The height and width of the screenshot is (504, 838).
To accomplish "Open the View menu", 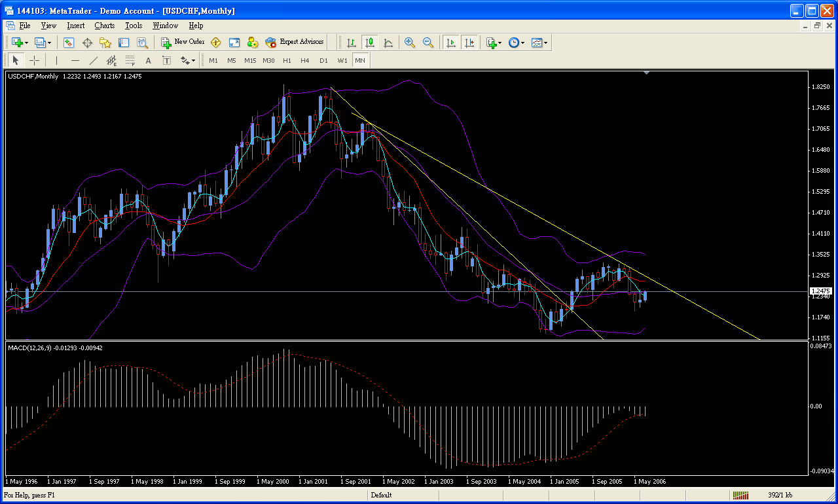I will (x=48, y=26).
